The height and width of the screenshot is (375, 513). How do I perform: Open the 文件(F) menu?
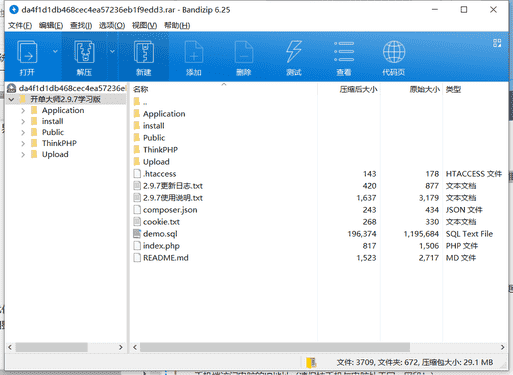point(20,25)
